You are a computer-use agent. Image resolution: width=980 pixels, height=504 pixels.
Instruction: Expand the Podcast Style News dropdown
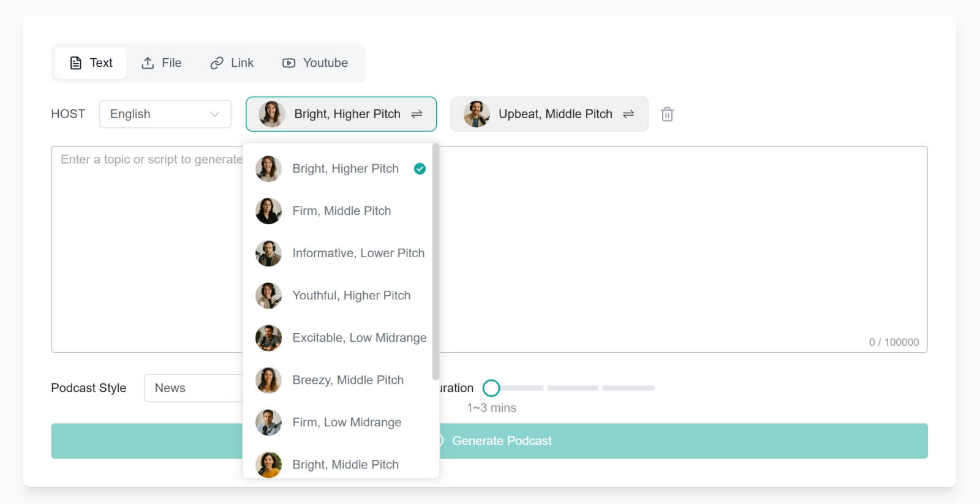point(193,388)
